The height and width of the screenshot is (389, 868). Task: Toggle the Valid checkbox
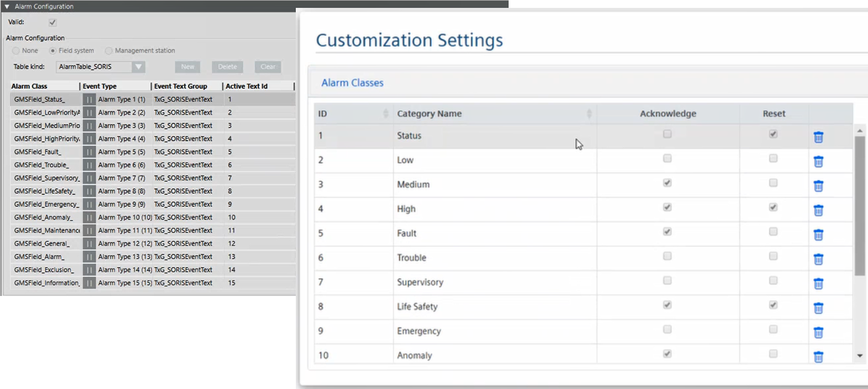click(53, 23)
